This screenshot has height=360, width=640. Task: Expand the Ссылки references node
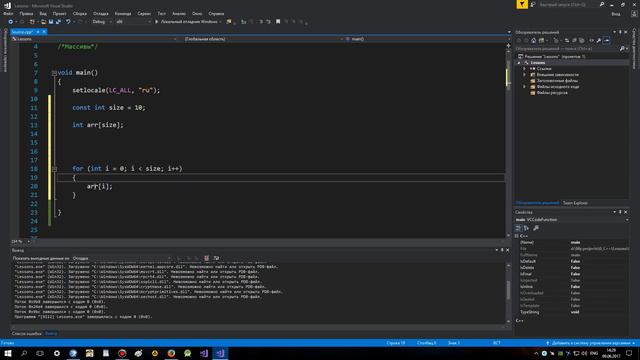[x=524, y=69]
